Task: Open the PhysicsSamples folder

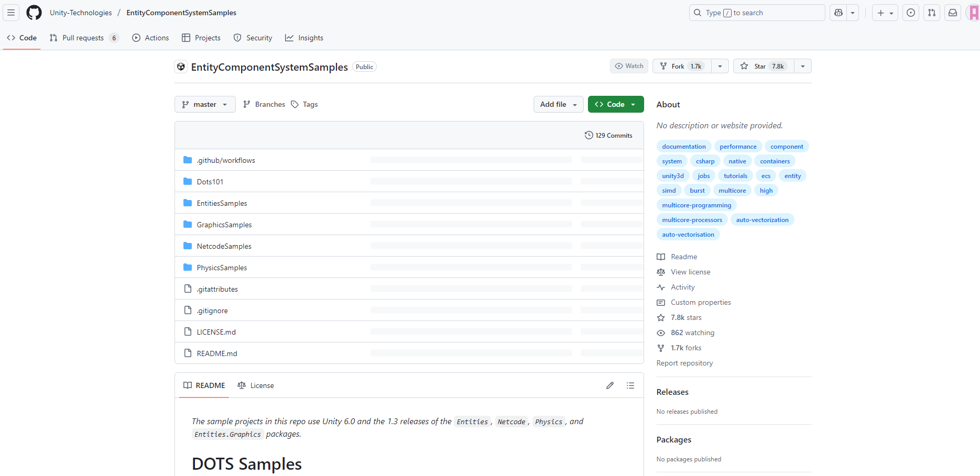Action: 222,268
